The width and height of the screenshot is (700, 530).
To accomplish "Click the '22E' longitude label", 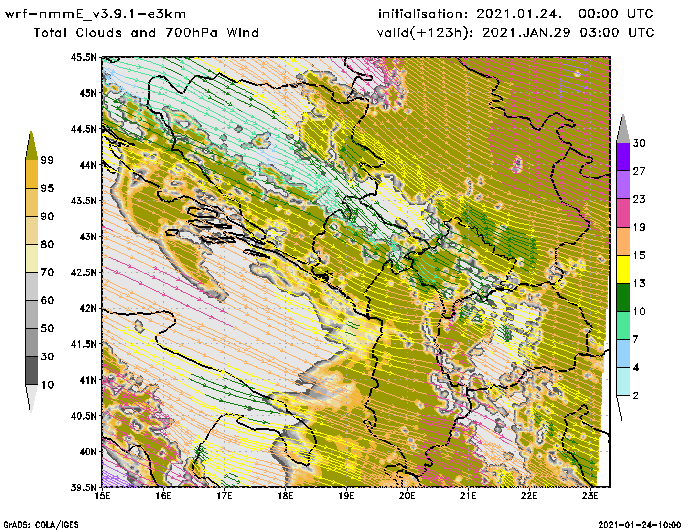I will (x=529, y=496).
